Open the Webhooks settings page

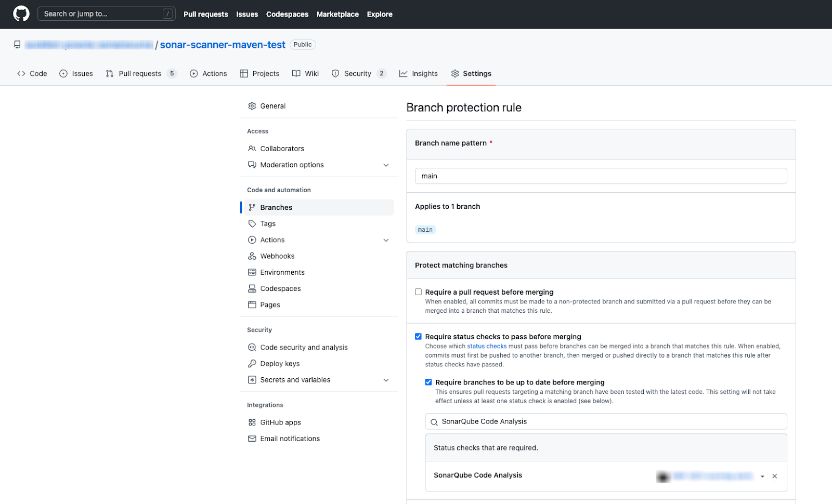coord(277,256)
